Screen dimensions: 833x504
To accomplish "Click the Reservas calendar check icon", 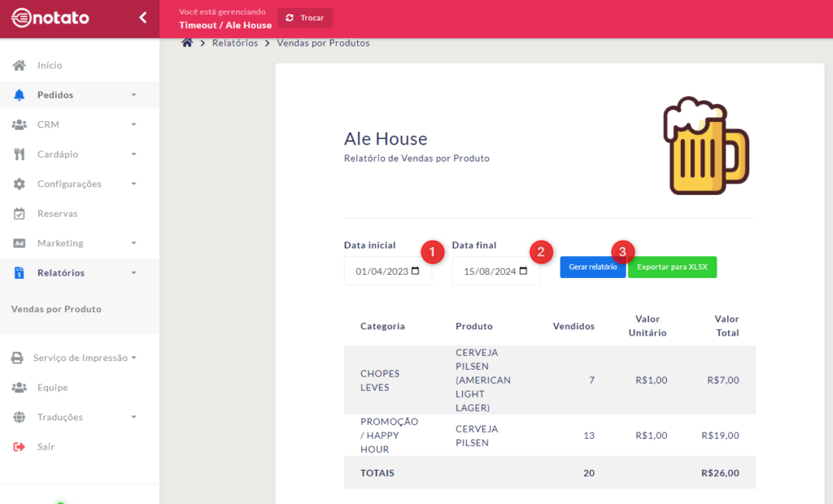I will point(20,214).
